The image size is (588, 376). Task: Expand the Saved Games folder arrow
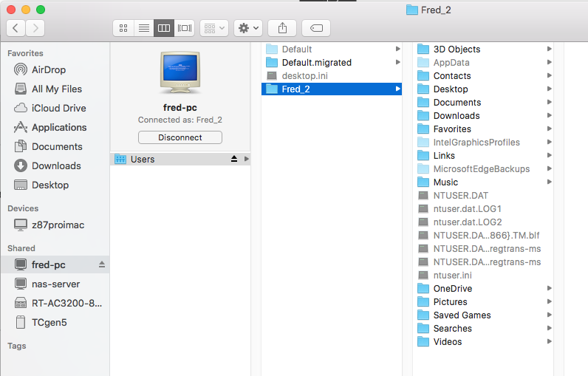pos(550,315)
